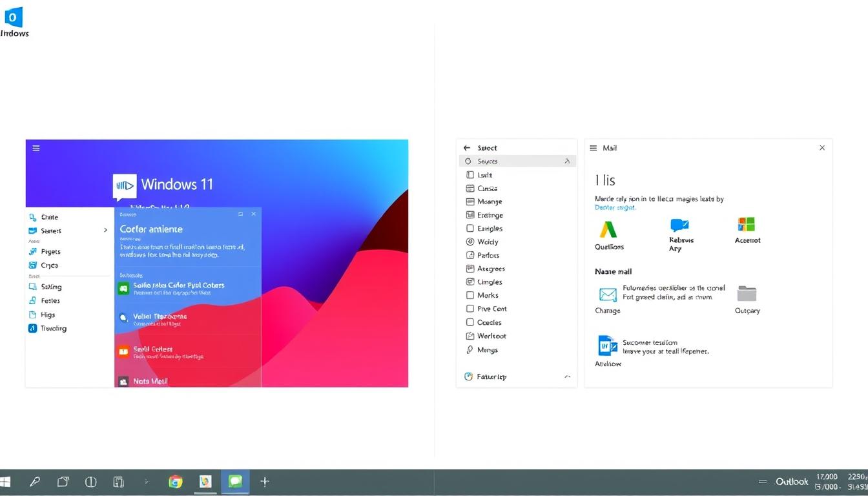This screenshot has height=496, width=868.
Task: Click the Corfer amiente heading
Action: point(151,229)
